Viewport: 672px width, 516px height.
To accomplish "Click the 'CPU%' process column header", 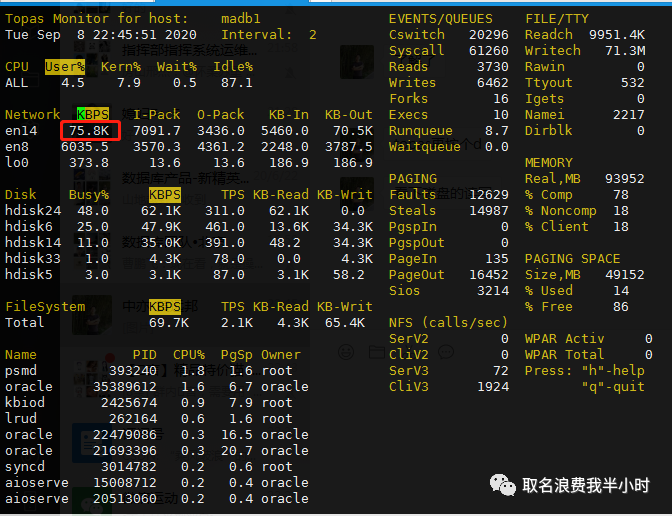I will (x=189, y=355).
